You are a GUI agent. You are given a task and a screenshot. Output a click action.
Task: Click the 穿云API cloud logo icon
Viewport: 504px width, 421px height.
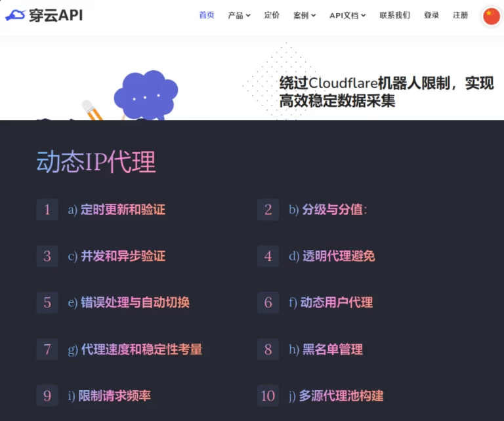click(x=15, y=15)
